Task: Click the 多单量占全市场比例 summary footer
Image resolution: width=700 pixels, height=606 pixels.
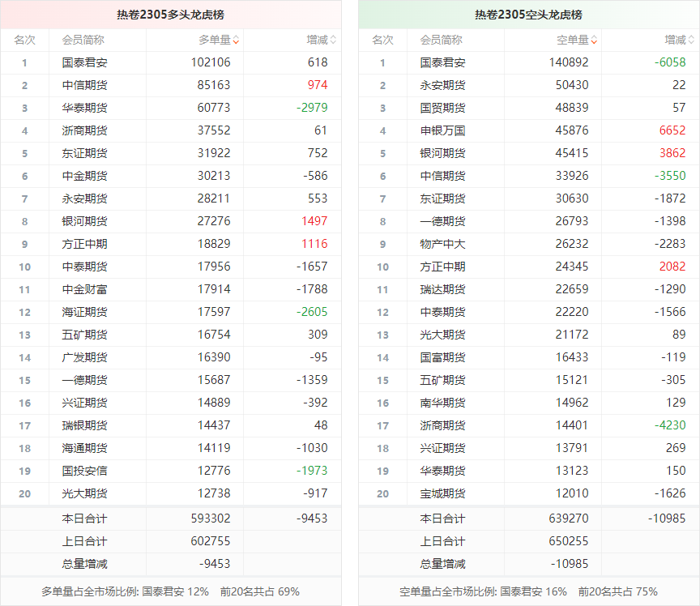Action: 170,591
